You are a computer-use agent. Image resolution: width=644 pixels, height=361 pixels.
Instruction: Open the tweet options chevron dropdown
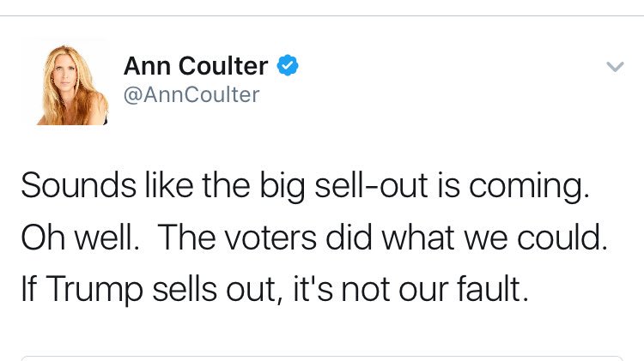(x=615, y=66)
